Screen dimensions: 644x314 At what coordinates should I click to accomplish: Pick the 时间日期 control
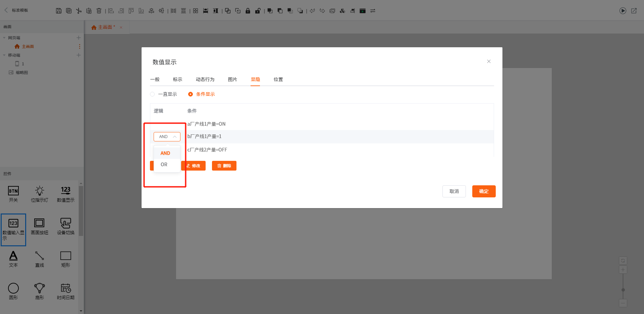[66, 292]
